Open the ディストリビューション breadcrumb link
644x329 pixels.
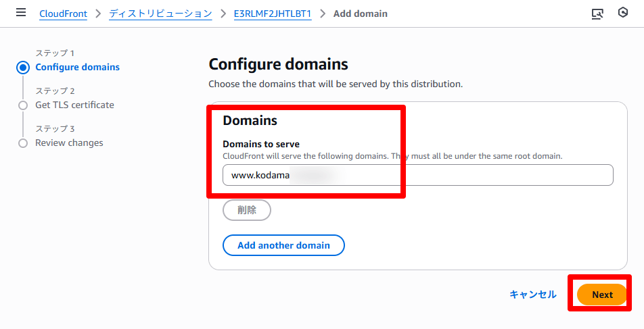160,14
